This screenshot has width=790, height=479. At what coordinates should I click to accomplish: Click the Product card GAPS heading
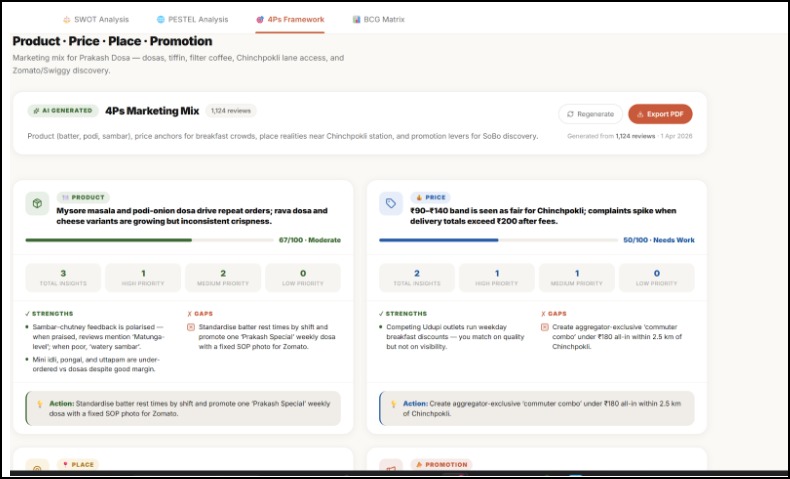200,314
